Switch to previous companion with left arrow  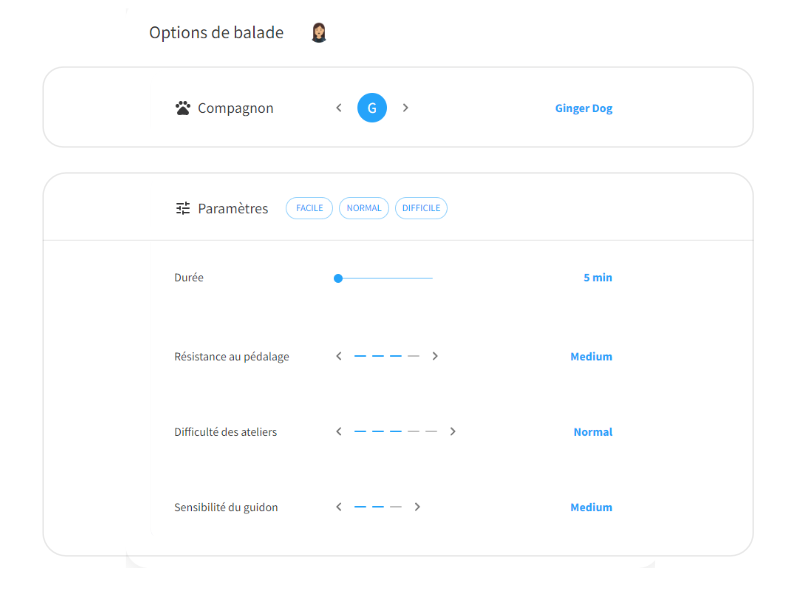339,108
